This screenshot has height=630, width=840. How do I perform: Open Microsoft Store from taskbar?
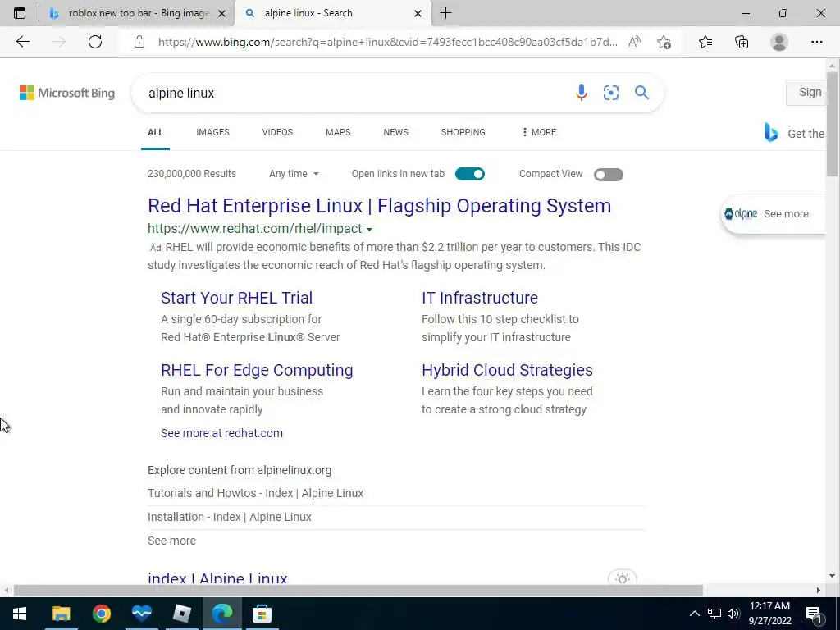262,614
